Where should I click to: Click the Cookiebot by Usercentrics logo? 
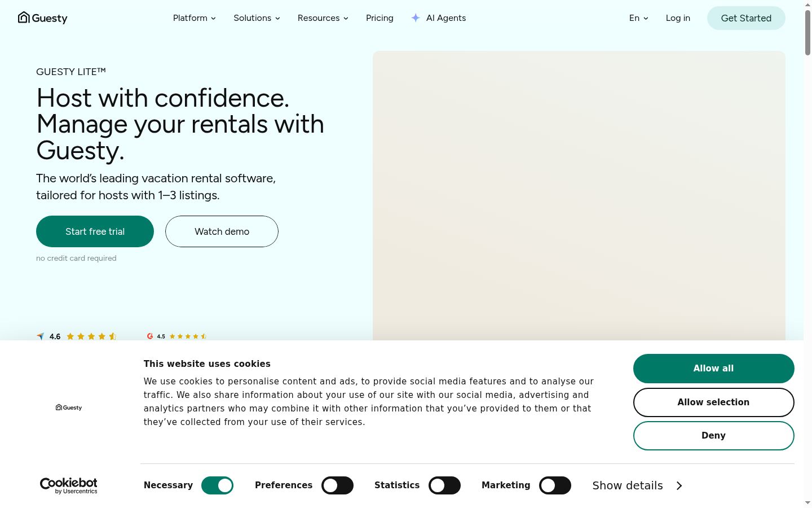(x=68, y=485)
